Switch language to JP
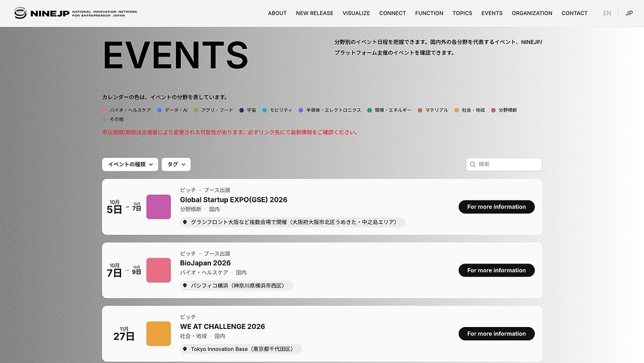Image resolution: width=644 pixels, height=363 pixels. (x=629, y=13)
